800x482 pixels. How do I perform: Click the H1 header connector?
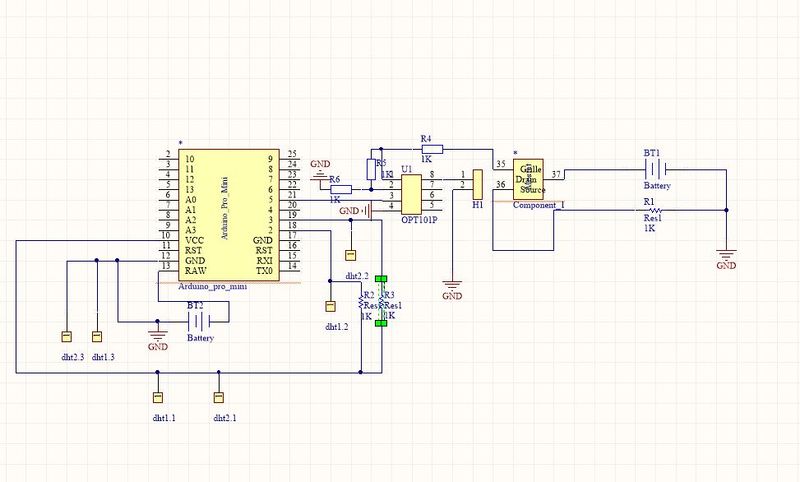pyautogui.click(x=477, y=184)
